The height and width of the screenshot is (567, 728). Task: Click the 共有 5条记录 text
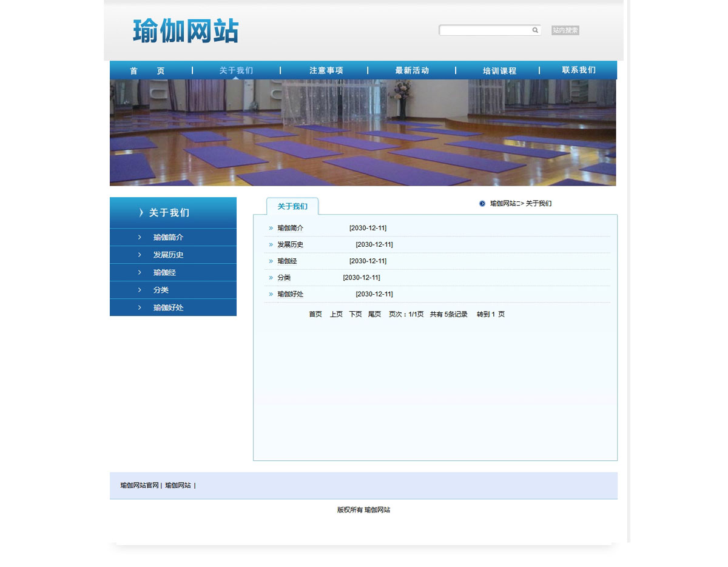point(449,314)
